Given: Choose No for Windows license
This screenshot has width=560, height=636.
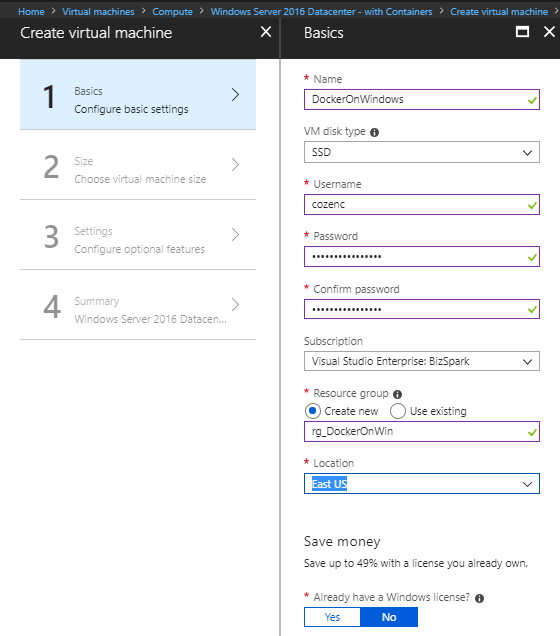Looking at the screenshot, I should (389, 617).
